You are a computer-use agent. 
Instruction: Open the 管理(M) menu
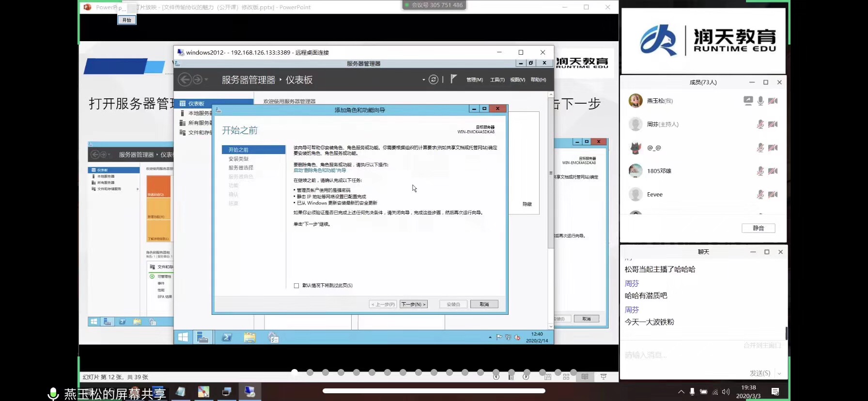point(474,80)
